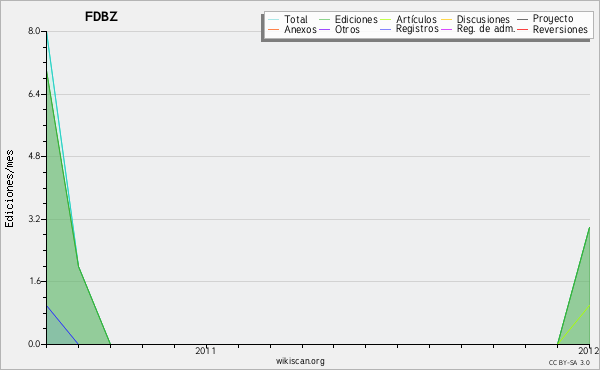Click the Artículos legend label
This screenshot has width=600, height=370.
click(416, 19)
